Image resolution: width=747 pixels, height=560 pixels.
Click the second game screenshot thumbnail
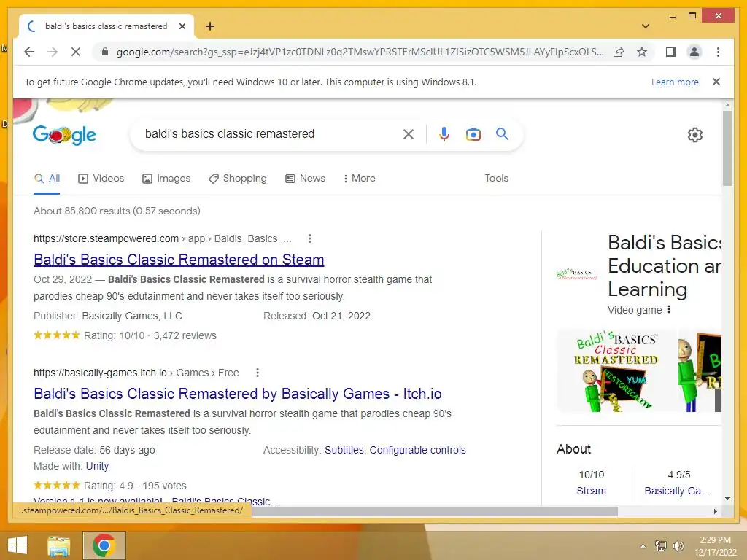(700, 370)
